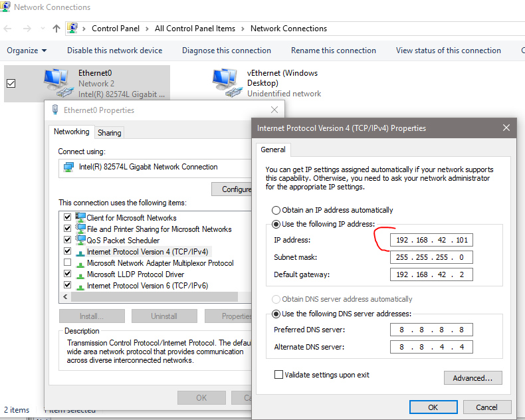Click the left scroll arrow in items list
Viewport: 525px width, 420px height.
click(x=65, y=297)
